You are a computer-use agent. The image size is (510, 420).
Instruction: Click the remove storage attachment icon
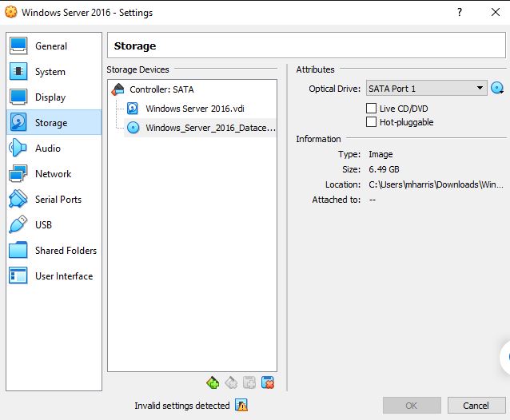tap(268, 383)
